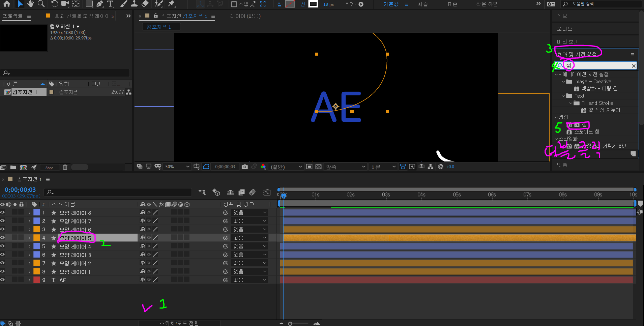Select the Pan Behind anchor point tool

pyautogui.click(x=76, y=4)
